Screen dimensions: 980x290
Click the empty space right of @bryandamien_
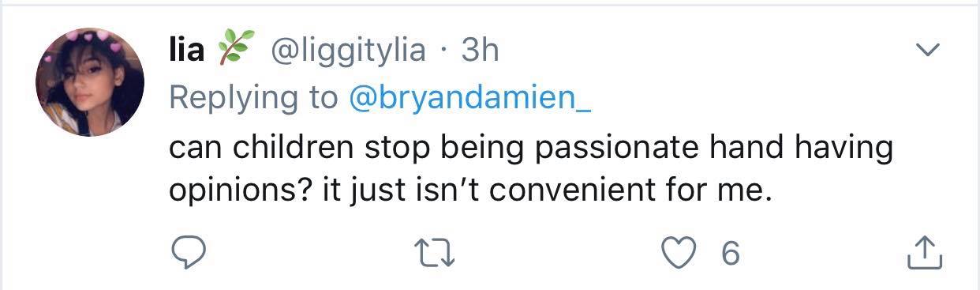(750, 99)
